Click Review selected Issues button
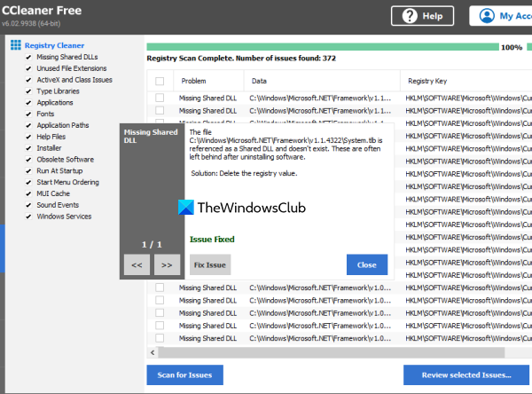 [466, 375]
